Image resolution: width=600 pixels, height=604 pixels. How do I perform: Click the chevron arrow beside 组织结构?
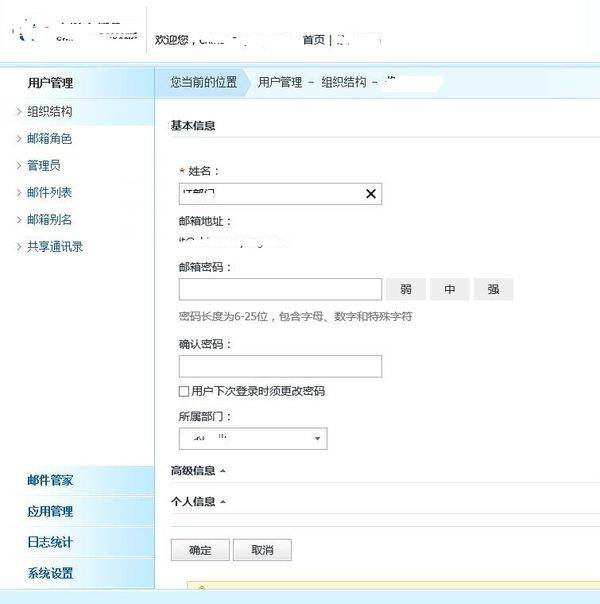pyautogui.click(x=19, y=112)
